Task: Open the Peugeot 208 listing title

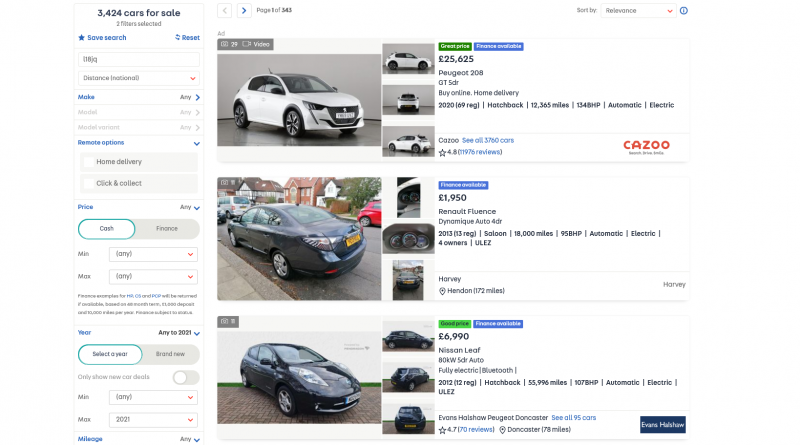Action: (461, 73)
